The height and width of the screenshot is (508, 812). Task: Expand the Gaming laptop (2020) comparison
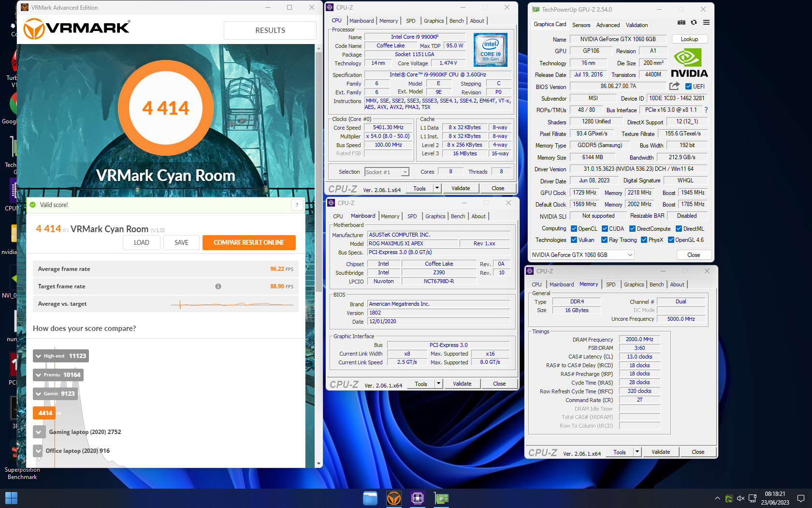coord(38,432)
